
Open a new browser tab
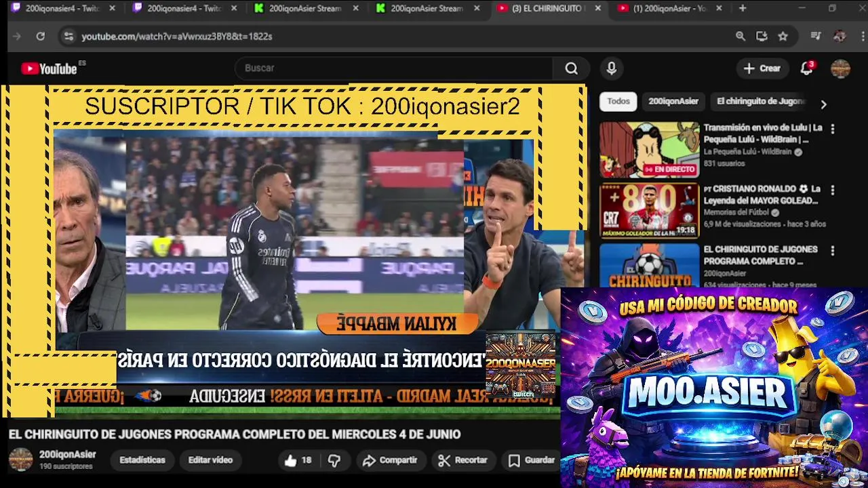743,8
